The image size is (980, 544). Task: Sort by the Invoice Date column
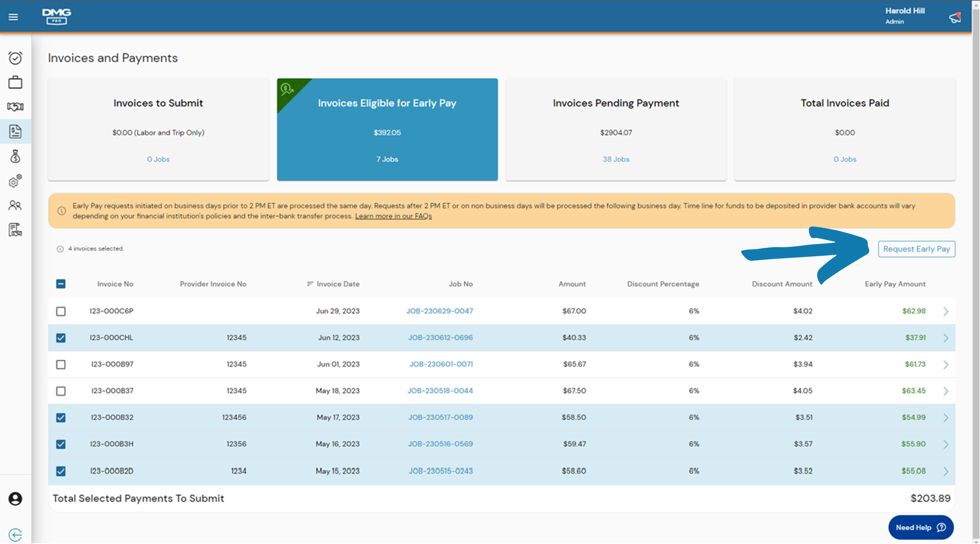333,284
